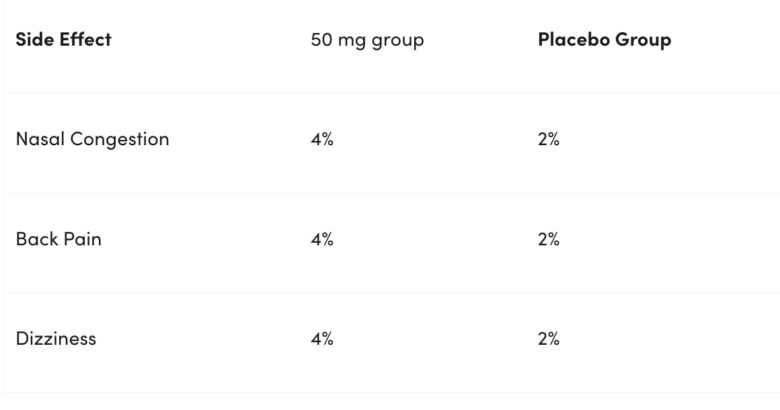This screenshot has width=780, height=410.
Task: Click the 2% placebo value for Back Pain
Action: 548,239
